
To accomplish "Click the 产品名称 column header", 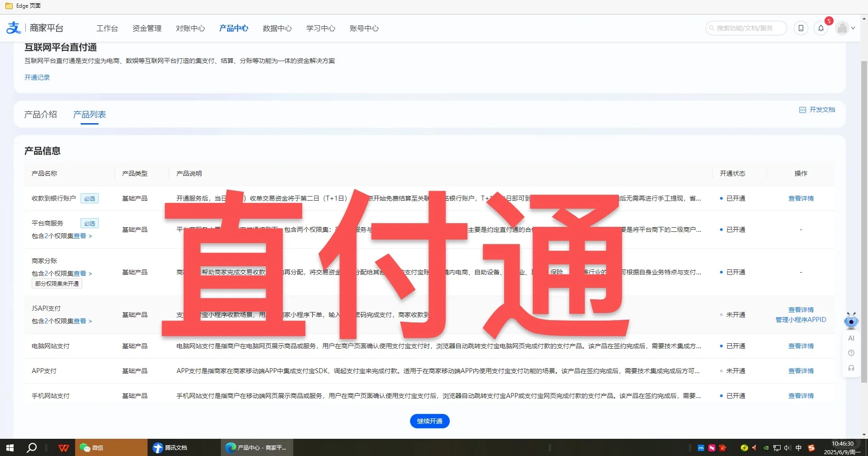I will click(44, 173).
